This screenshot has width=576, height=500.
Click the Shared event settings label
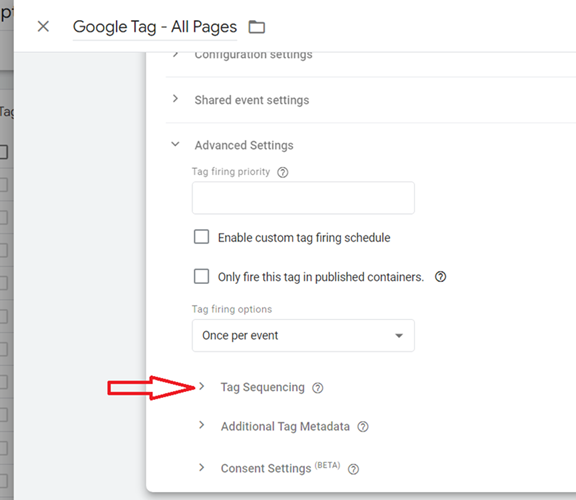pyautogui.click(x=252, y=100)
